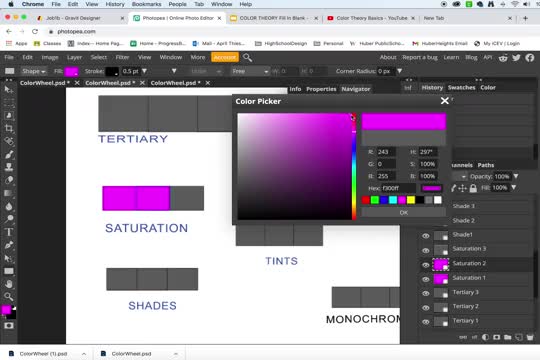Screen dimensions: 540x360
Task: Toggle visibility of Tertiary 1 layer
Action: [426, 322]
